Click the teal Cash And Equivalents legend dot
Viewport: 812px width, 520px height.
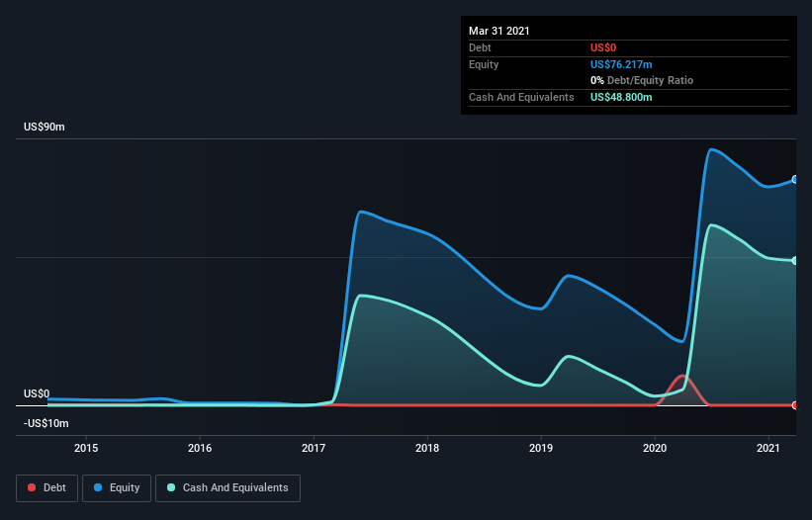click(x=171, y=487)
